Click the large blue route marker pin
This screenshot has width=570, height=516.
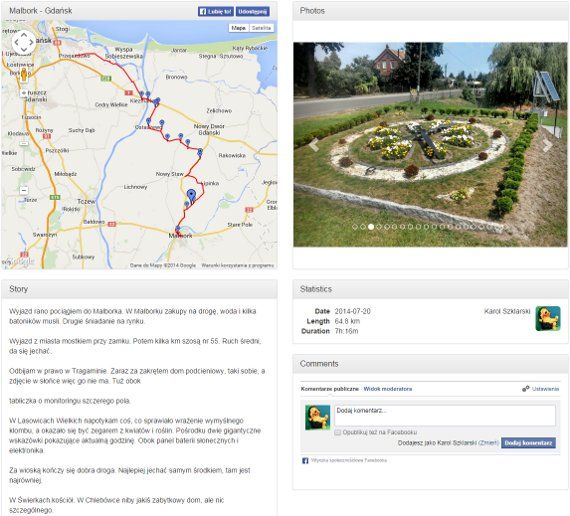(x=191, y=195)
